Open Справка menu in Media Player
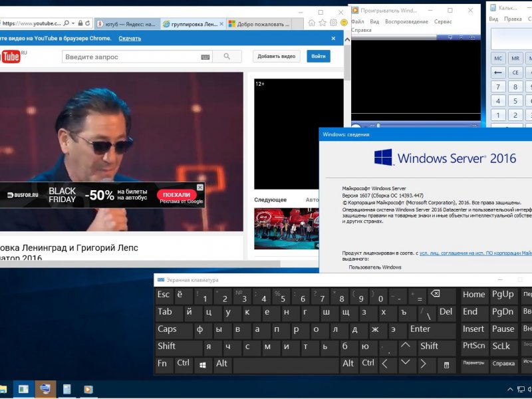 361,30
